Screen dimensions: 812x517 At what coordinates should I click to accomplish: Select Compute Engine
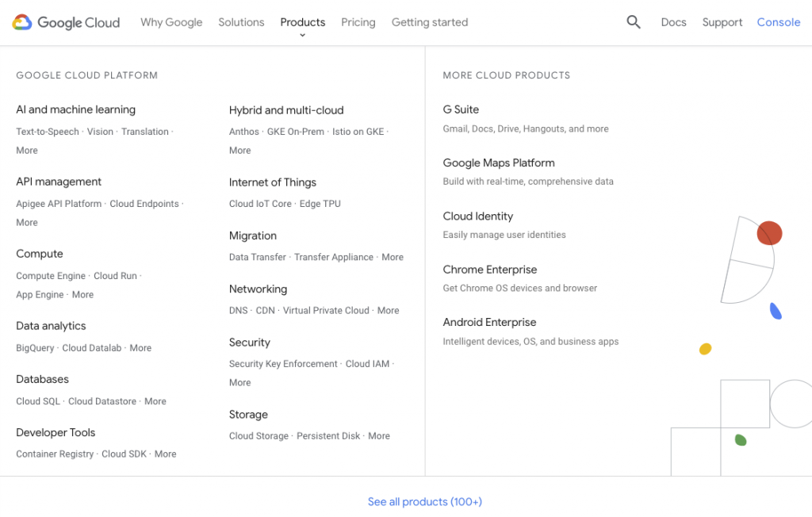tap(51, 276)
